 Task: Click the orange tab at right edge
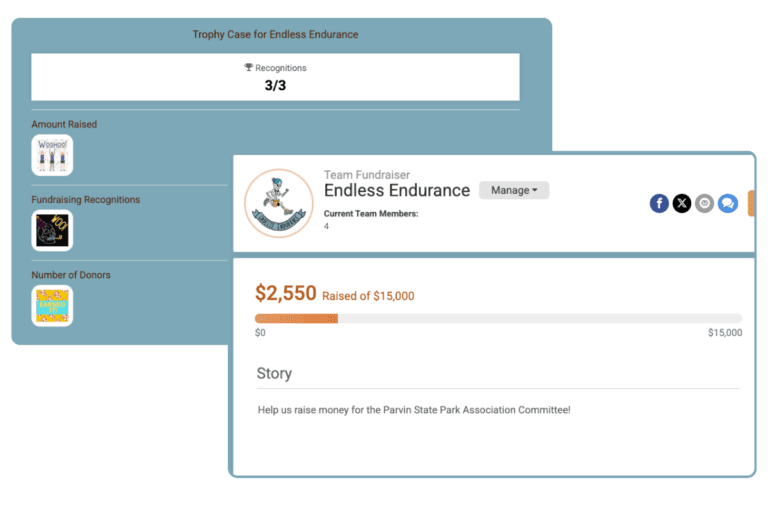tap(751, 203)
